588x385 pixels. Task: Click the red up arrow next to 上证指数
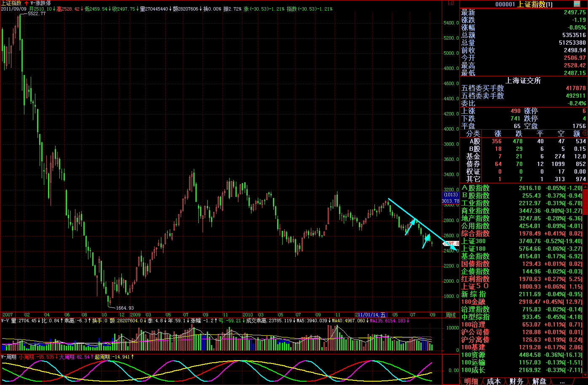click(x=27, y=3)
